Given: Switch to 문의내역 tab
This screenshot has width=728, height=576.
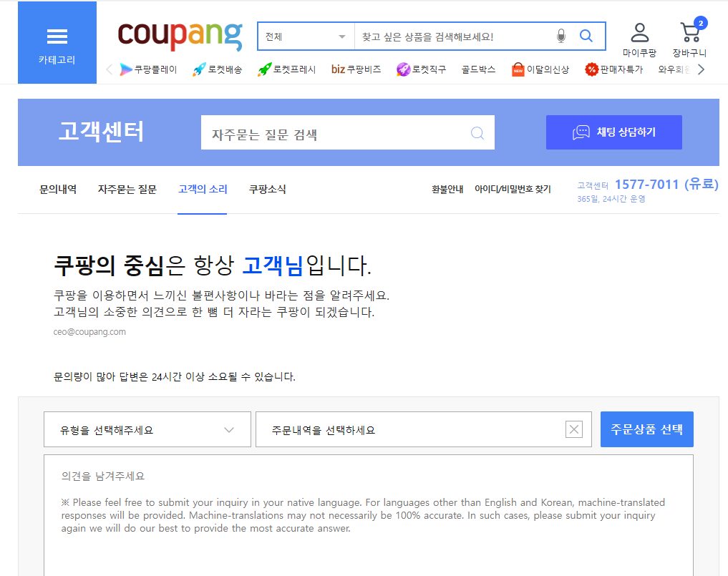Looking at the screenshot, I should coord(58,190).
